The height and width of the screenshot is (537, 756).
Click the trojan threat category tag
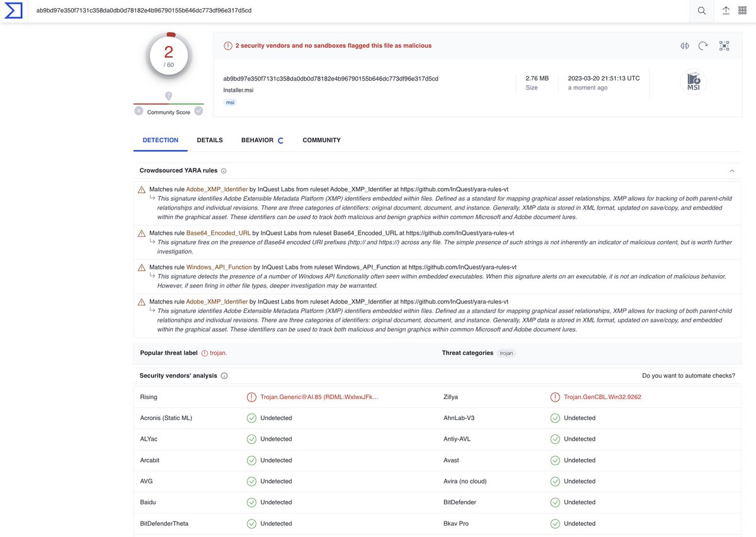[x=507, y=353]
